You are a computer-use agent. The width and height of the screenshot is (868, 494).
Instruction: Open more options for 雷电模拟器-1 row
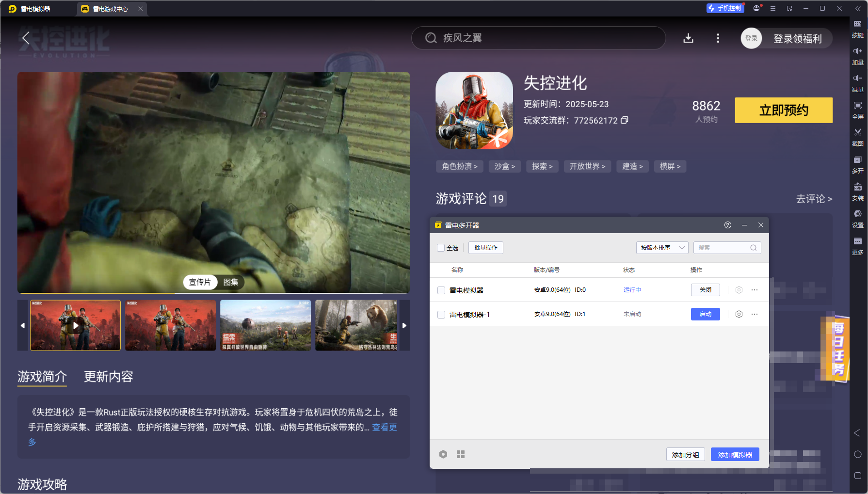coord(755,314)
